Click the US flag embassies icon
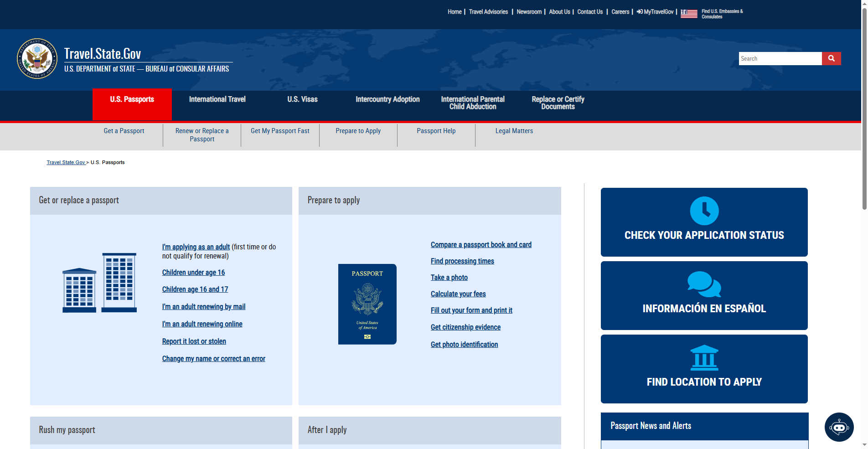Image resolution: width=868 pixels, height=449 pixels. 689,13
